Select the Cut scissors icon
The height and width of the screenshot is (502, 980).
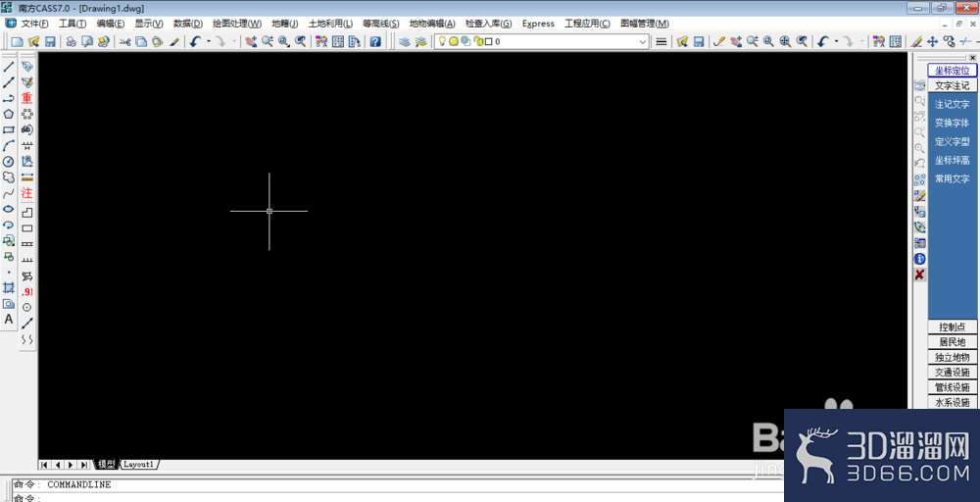click(x=124, y=42)
